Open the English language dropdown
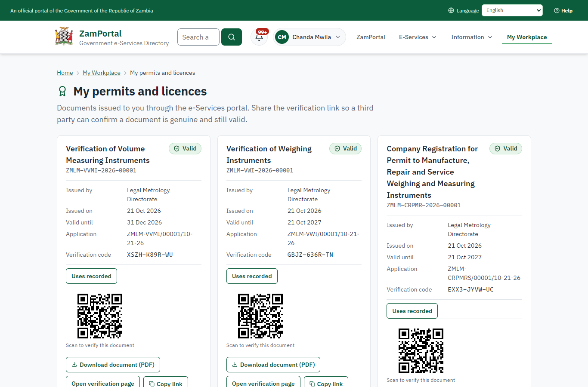 click(x=512, y=10)
